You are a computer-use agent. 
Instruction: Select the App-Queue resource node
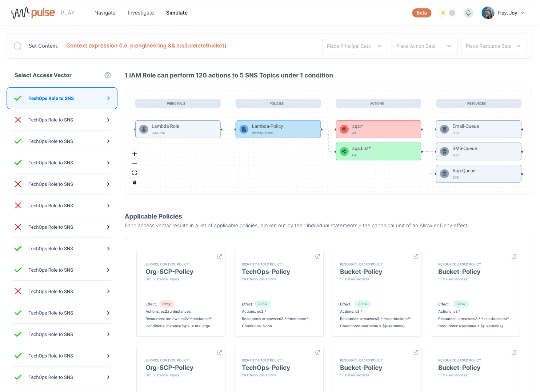click(x=479, y=173)
